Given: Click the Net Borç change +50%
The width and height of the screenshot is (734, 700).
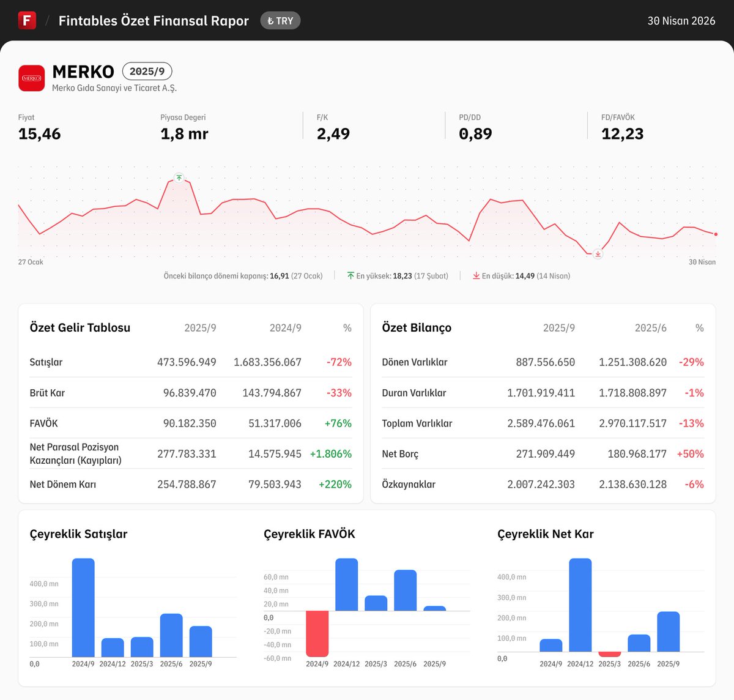Looking at the screenshot, I should click(691, 454).
